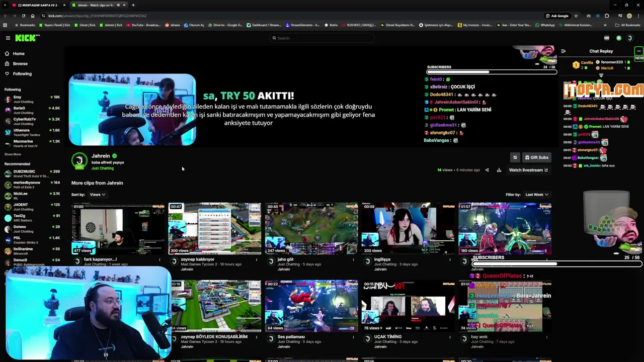
Task: Open ItsShanime recommended channel
Action: 32,250
